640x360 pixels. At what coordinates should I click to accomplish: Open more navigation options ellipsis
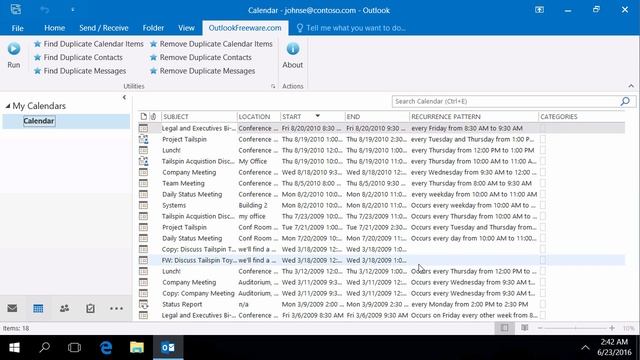click(116, 309)
